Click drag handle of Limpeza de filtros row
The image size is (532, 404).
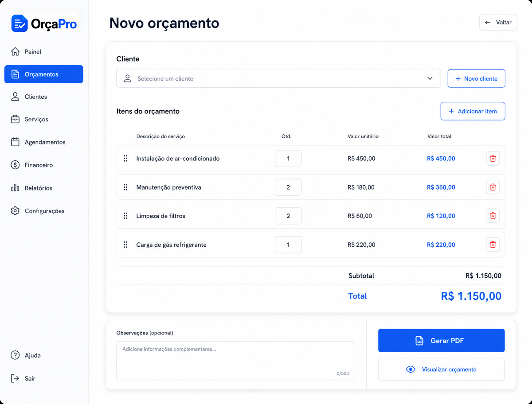[x=125, y=216]
